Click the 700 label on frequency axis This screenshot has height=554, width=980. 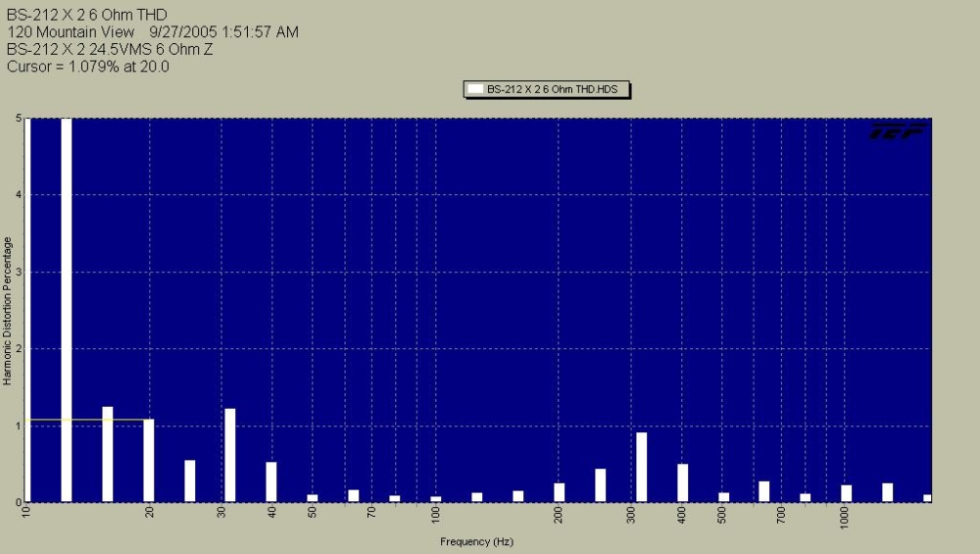click(x=781, y=514)
